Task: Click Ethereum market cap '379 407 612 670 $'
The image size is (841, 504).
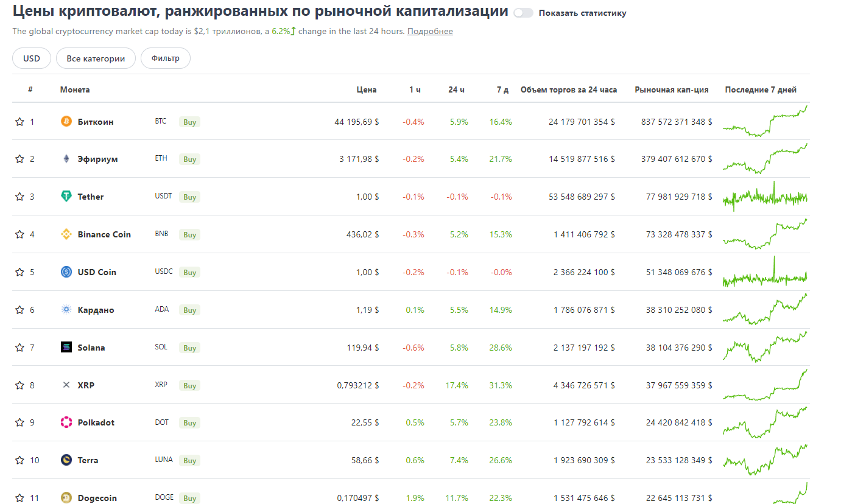Action: click(677, 159)
